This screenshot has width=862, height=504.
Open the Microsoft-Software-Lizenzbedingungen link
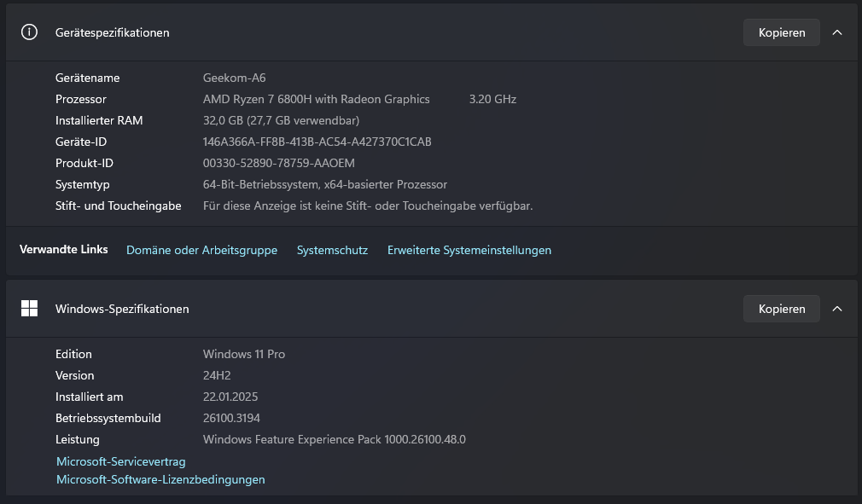160,479
